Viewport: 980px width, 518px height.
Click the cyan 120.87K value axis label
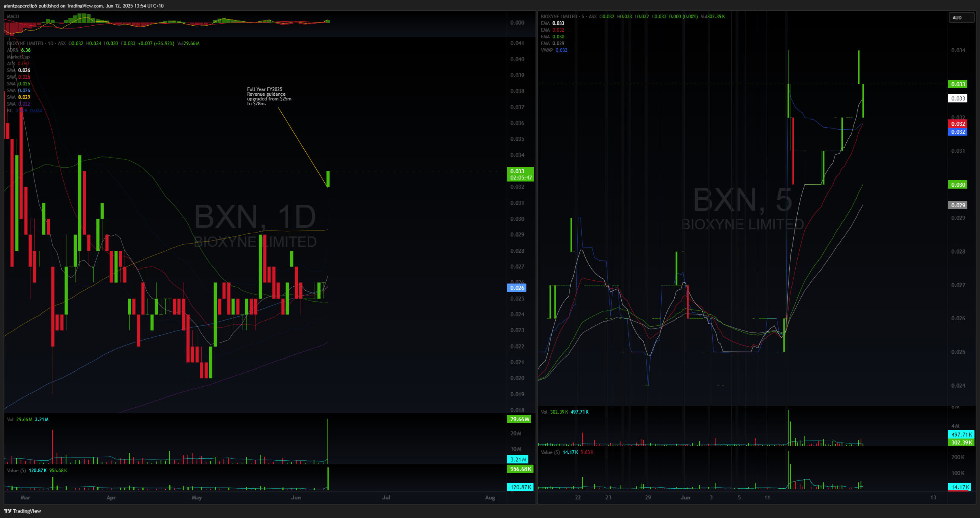click(520, 487)
